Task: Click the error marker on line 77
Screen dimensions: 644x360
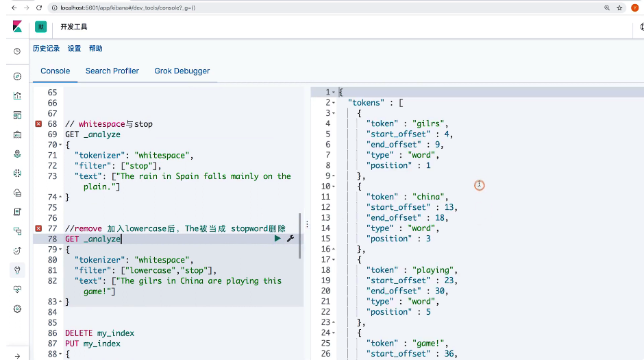Action: [38, 228]
